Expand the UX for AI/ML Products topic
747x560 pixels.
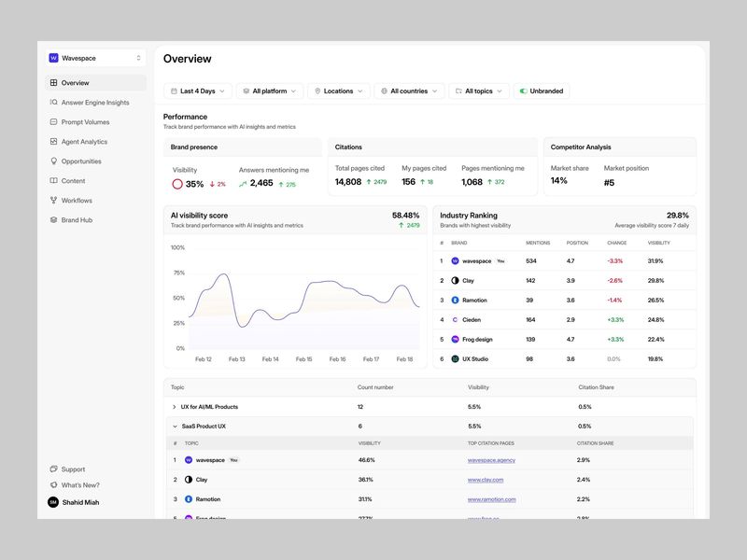pos(175,406)
